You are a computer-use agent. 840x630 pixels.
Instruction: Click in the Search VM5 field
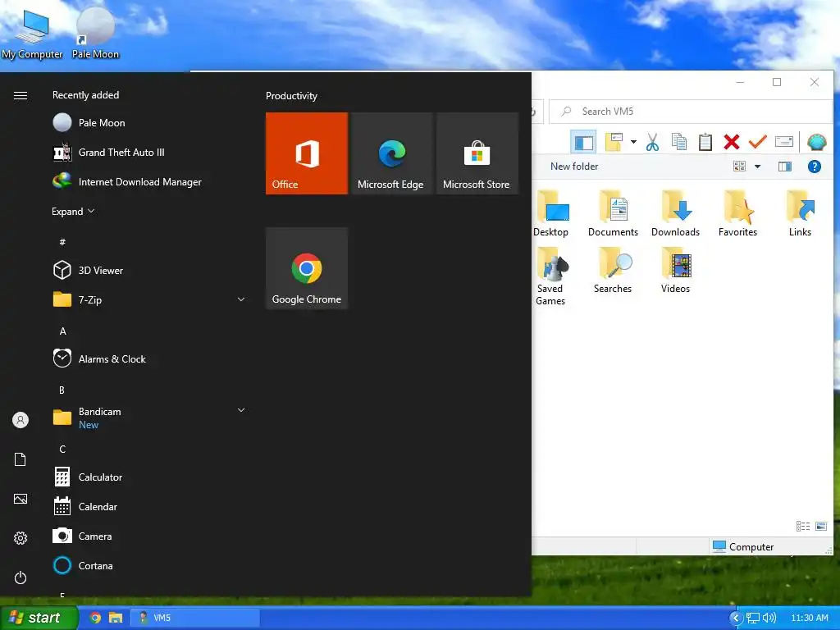tap(691, 112)
